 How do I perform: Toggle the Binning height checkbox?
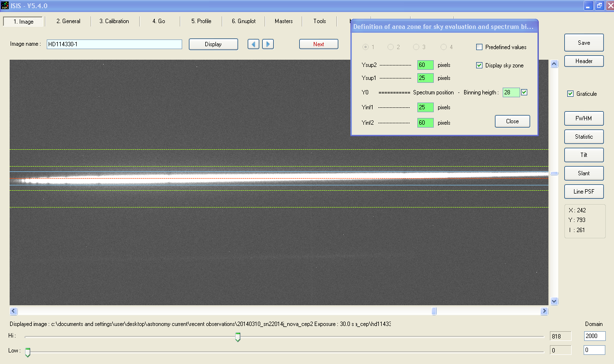[x=524, y=92]
